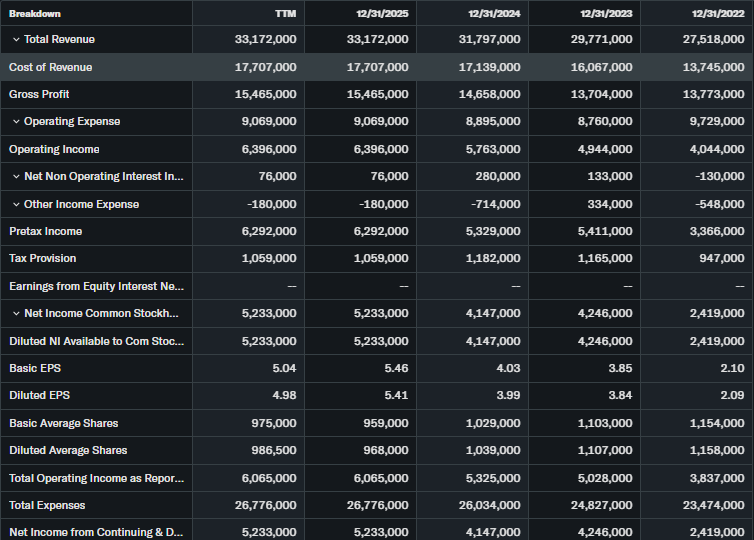Click TTM Operating Income value 6,396,000
Screen dimensions: 754x540
268,149
